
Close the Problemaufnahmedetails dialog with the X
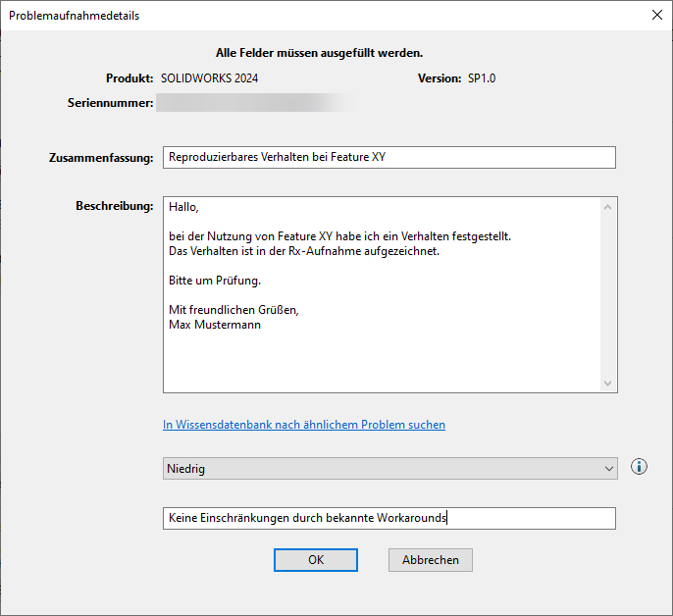[656, 15]
